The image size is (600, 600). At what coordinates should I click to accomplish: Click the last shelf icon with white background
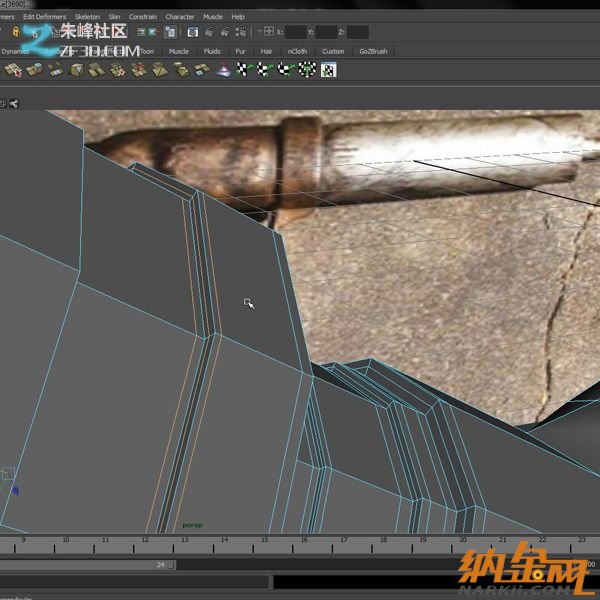(328, 70)
